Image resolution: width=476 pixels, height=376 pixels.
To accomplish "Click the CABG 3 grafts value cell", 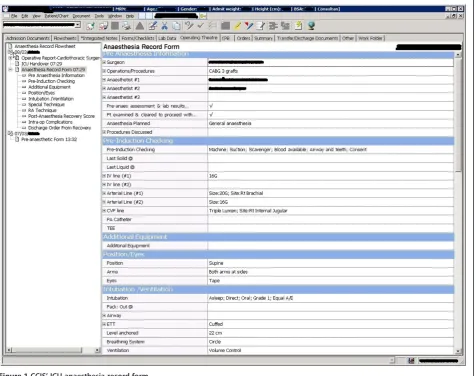I will (330, 71).
